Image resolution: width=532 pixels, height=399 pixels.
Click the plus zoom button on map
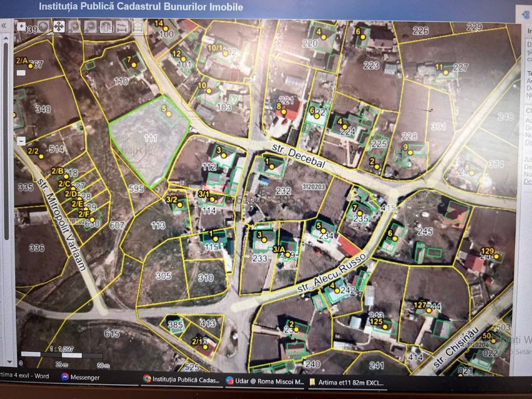[x=21, y=26]
